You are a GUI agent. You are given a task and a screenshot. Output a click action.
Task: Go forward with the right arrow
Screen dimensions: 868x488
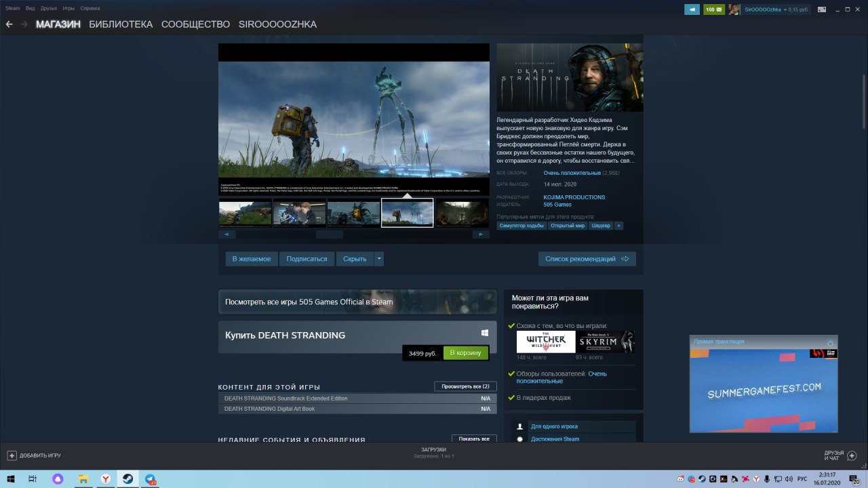click(24, 24)
